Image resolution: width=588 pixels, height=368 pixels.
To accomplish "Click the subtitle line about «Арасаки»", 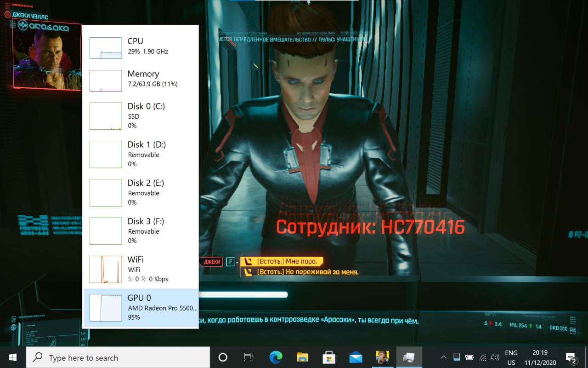I will (x=309, y=321).
